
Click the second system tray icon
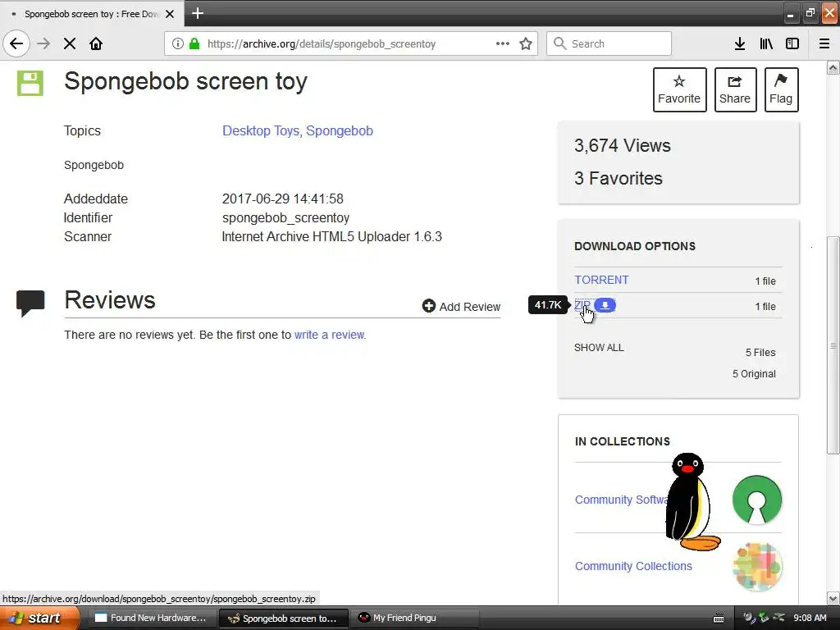(x=764, y=618)
